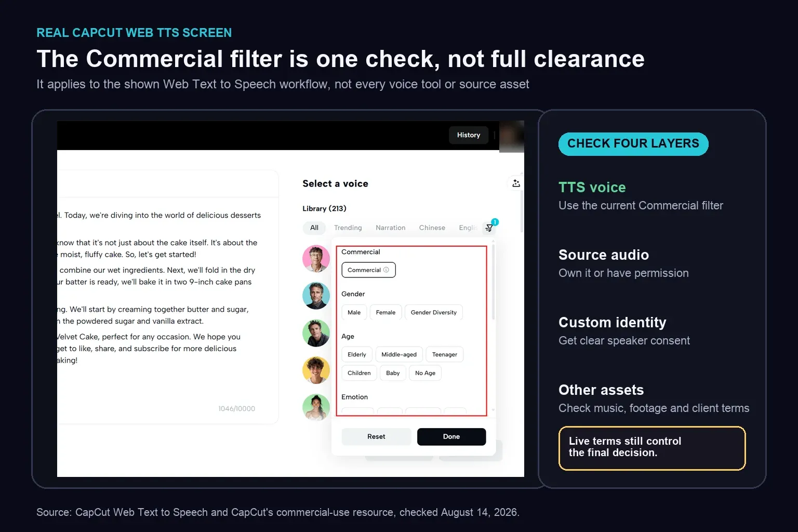Click the Emotion section heading
The image size is (798, 532).
[x=354, y=397]
